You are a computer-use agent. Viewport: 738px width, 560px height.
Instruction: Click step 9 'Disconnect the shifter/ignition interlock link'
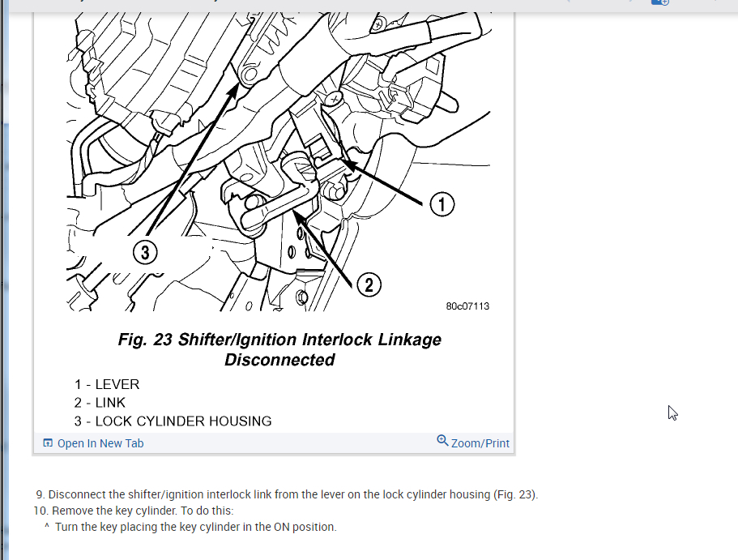coord(287,494)
